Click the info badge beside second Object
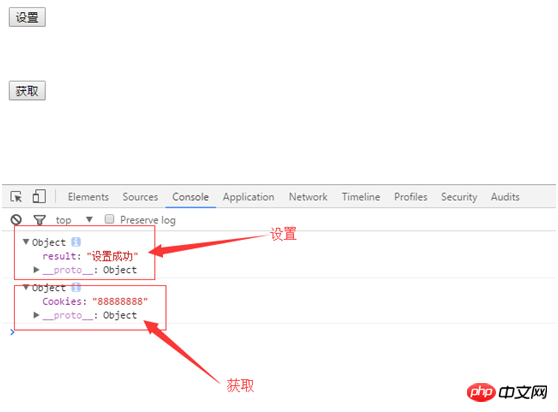 76,287
